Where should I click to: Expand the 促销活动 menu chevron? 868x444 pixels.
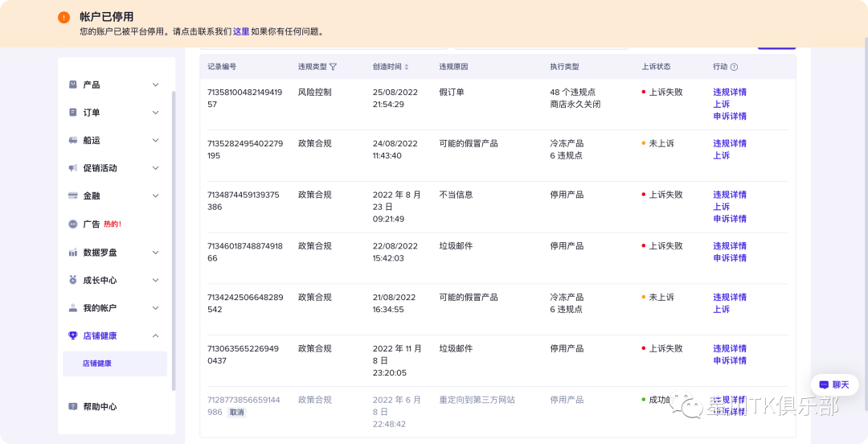click(156, 168)
